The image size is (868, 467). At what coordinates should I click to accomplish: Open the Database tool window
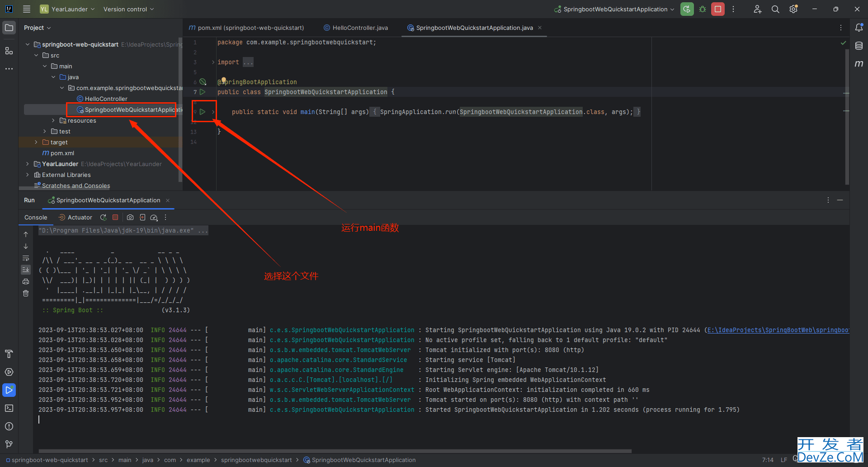pyautogui.click(x=859, y=46)
